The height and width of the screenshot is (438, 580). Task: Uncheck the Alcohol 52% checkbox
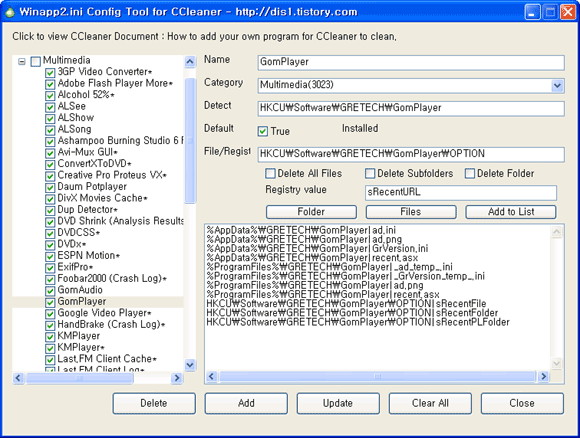click(x=50, y=96)
